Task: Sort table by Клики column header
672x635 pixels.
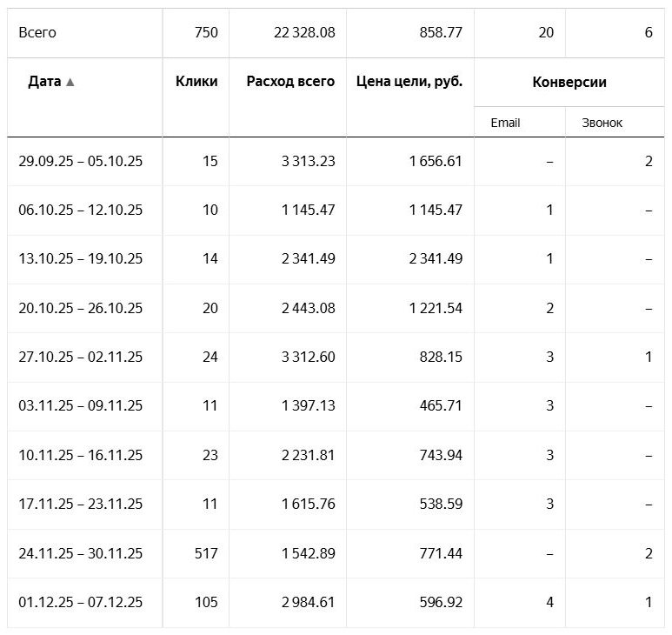Action: pyautogui.click(x=196, y=82)
